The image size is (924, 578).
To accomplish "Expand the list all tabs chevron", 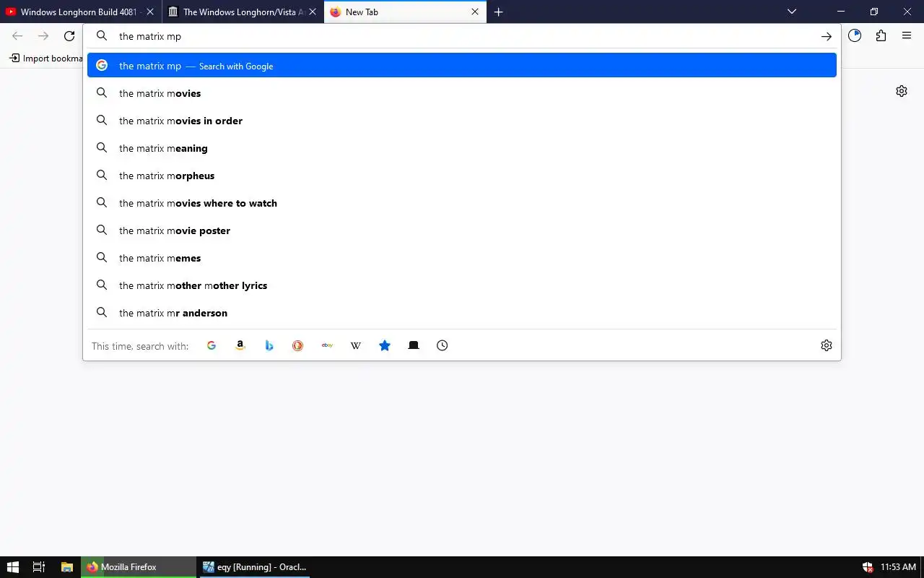I will point(792,12).
